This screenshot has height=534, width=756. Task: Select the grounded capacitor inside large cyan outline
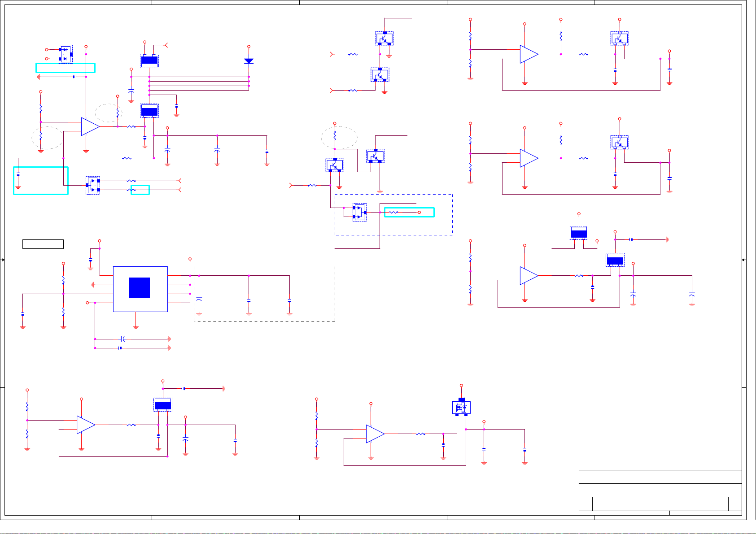point(18,174)
